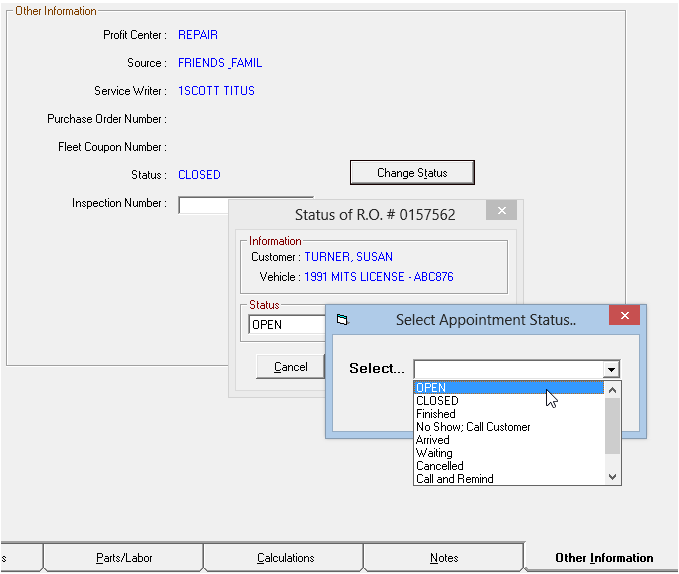Select CLOSED in the dropdown list

pos(437,401)
